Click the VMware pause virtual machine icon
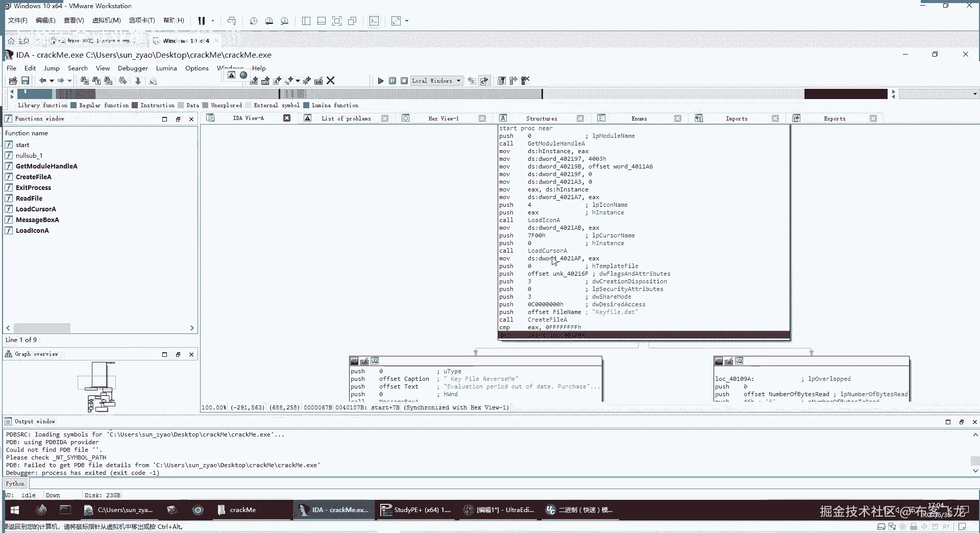The height and width of the screenshot is (533, 980). point(202,21)
